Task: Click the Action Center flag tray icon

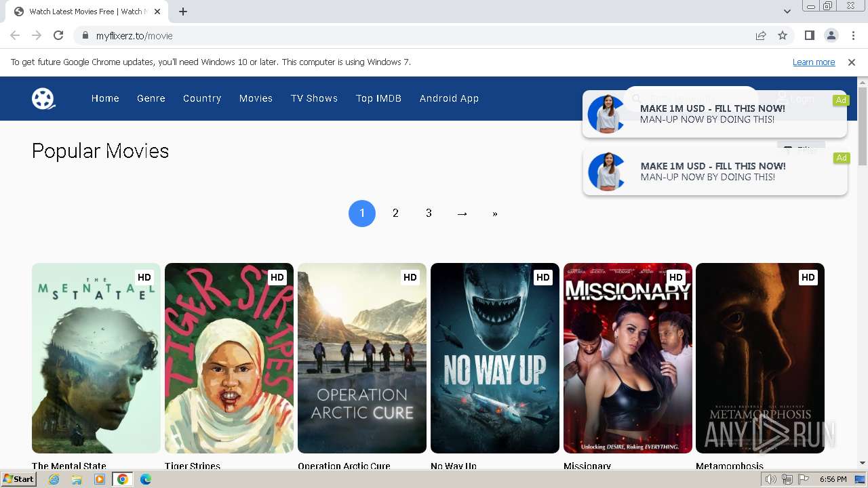Action: 804,479
